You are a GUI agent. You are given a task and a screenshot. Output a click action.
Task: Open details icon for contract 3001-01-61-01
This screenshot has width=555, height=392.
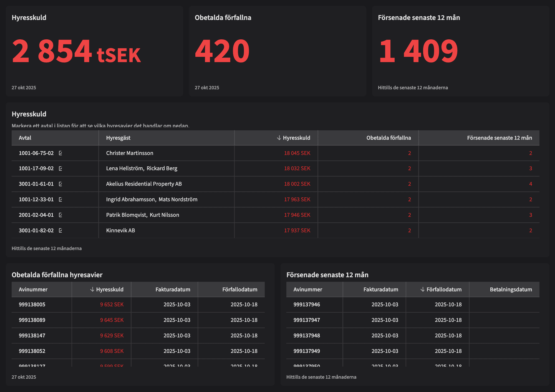point(61,184)
